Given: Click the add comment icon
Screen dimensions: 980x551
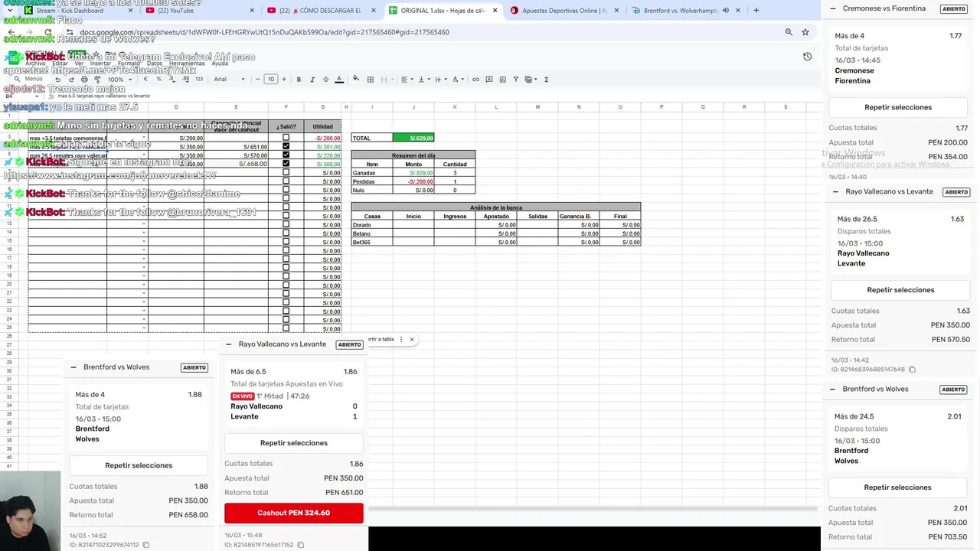Looking at the screenshot, I should click(x=489, y=80).
